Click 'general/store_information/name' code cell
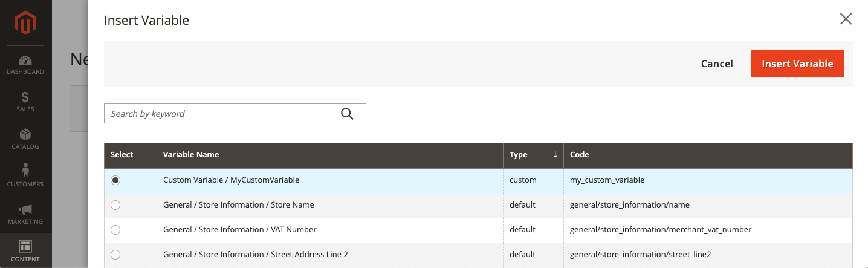 coord(708,205)
